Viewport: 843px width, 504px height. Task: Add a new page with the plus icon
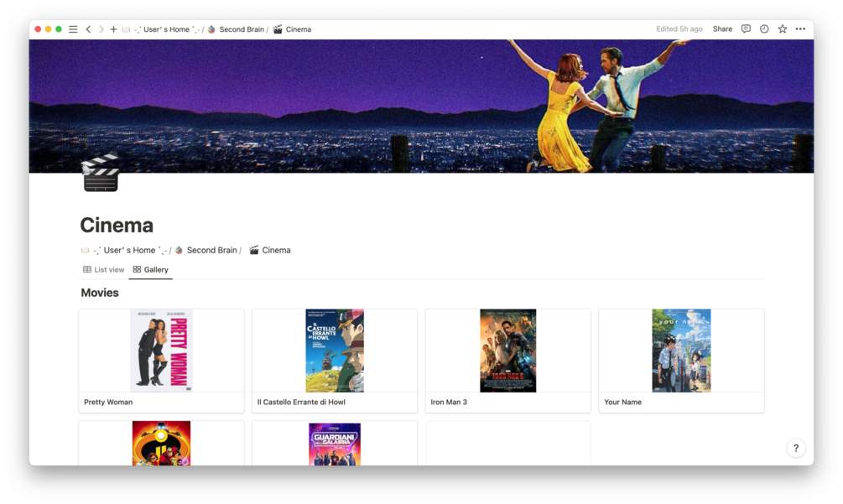click(113, 29)
